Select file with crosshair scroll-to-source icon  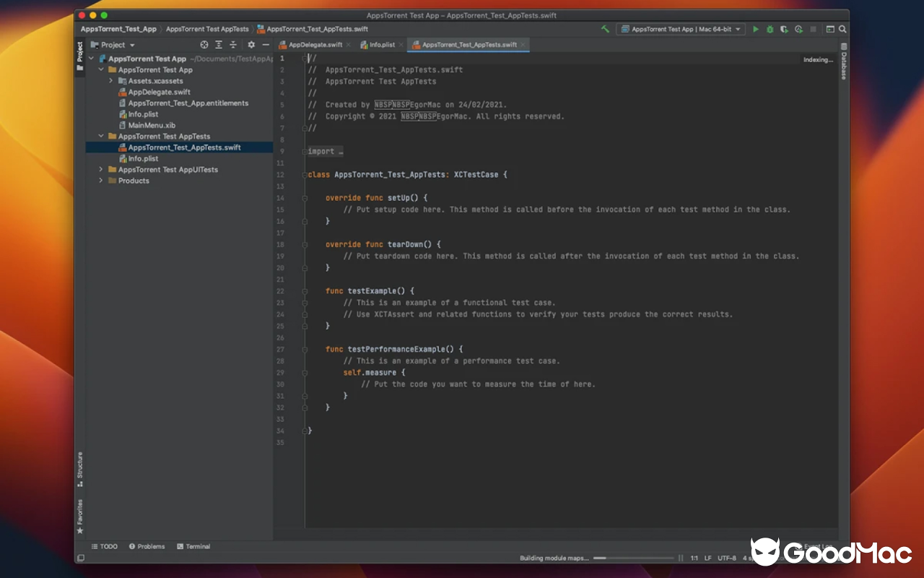(204, 44)
